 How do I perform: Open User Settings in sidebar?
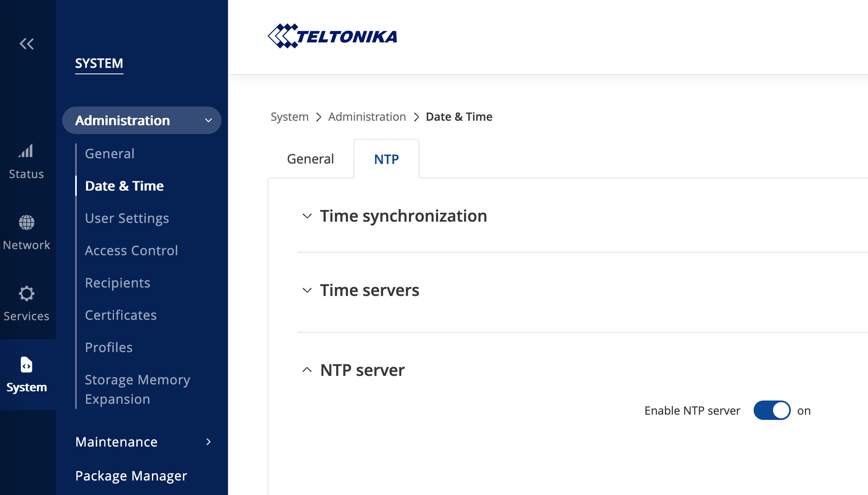[x=127, y=218]
